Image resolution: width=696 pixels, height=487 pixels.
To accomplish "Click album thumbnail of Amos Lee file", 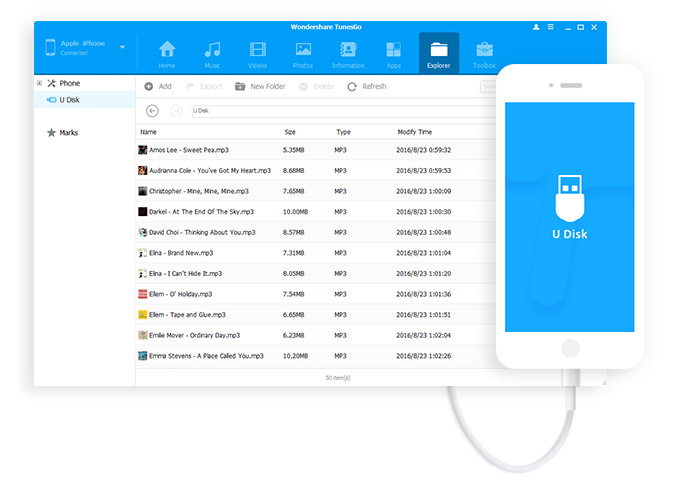I will [142, 150].
